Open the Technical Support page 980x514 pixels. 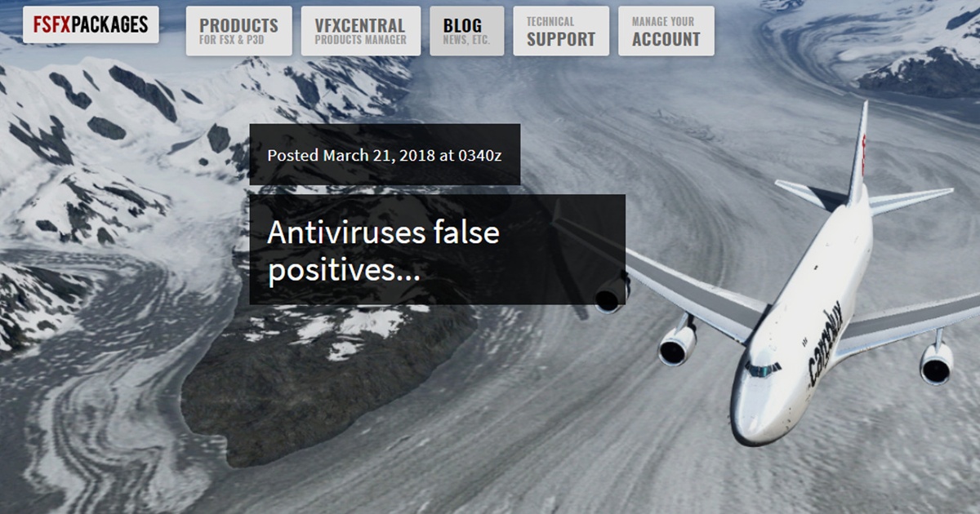tap(561, 31)
